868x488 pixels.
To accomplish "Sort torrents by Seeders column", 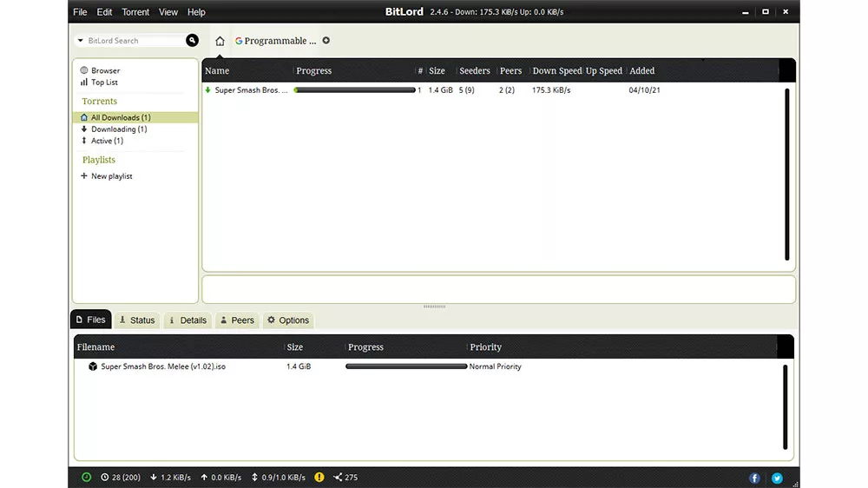I will coord(475,71).
